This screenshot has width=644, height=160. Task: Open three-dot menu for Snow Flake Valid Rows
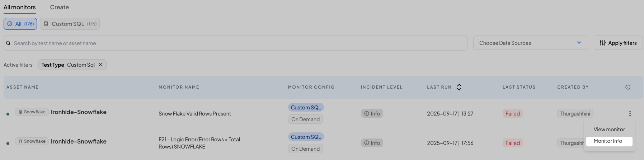pos(630,113)
